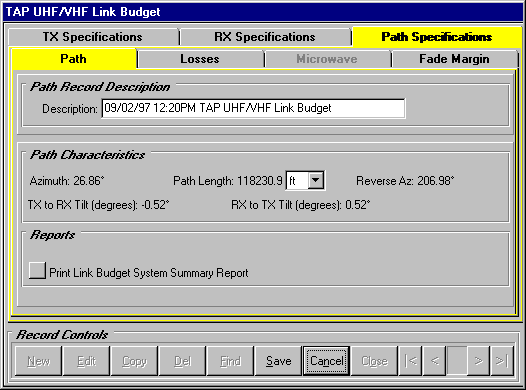Jump to the last record arrow

click(502, 361)
